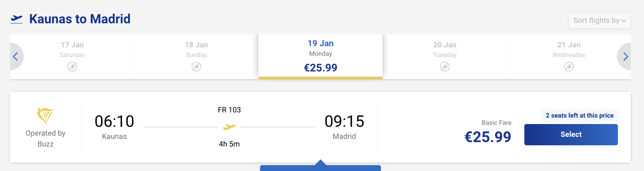The width and height of the screenshot is (644, 171).
Task: Click the 06:10 Kaunas departure time
Action: (x=114, y=121)
